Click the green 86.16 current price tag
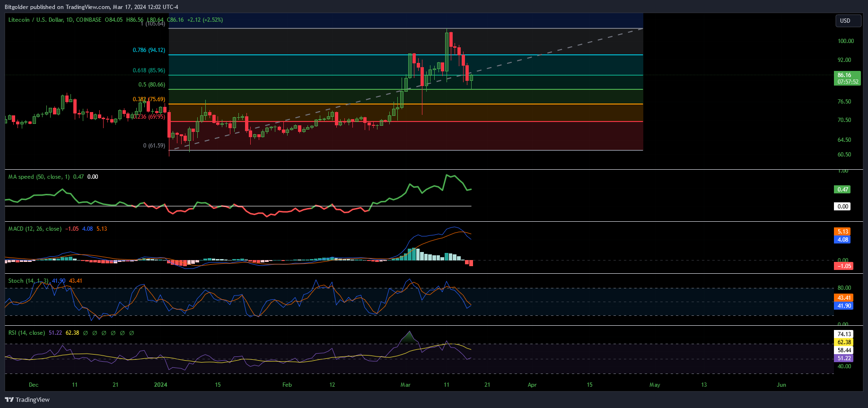This screenshot has height=408, width=868. point(847,78)
